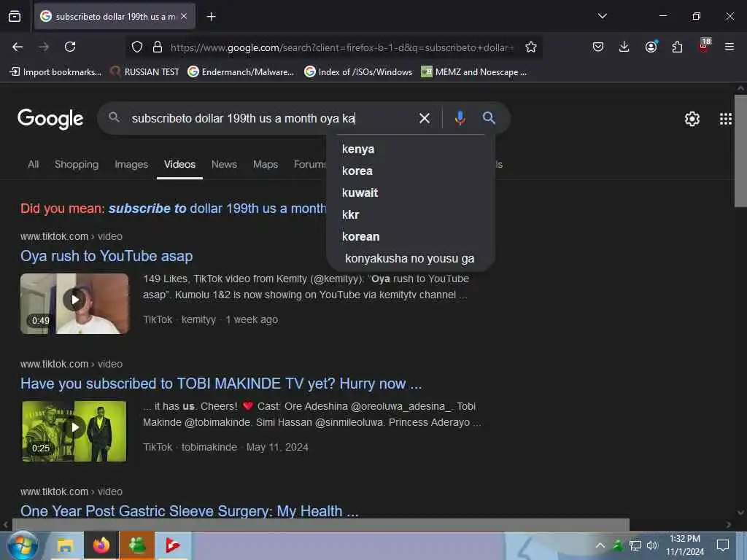Click the Firefox taskbar icon
747x560 pixels.
pos(101,545)
